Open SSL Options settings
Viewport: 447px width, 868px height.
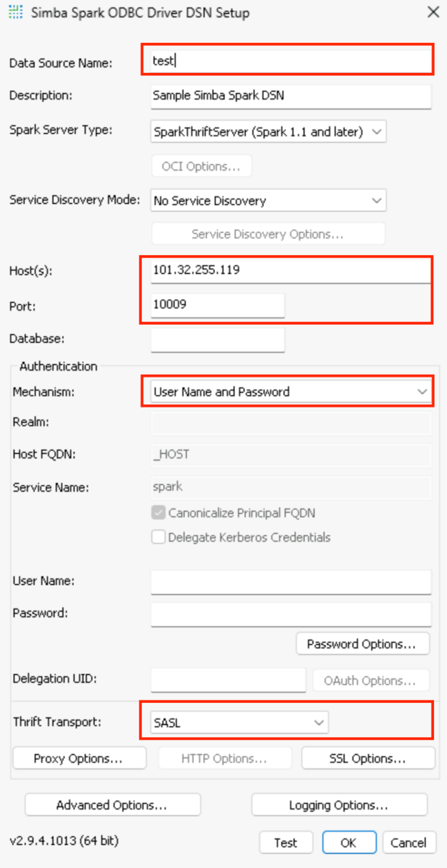pos(368,759)
